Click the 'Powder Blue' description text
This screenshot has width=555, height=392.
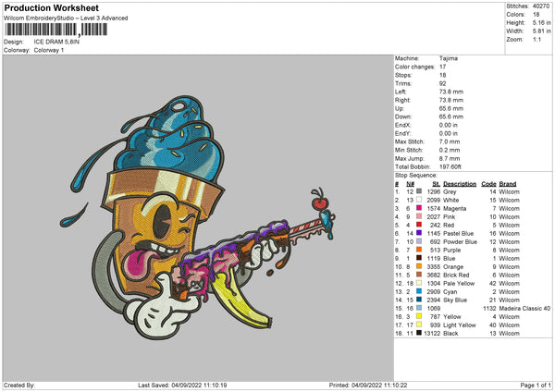[460, 241]
